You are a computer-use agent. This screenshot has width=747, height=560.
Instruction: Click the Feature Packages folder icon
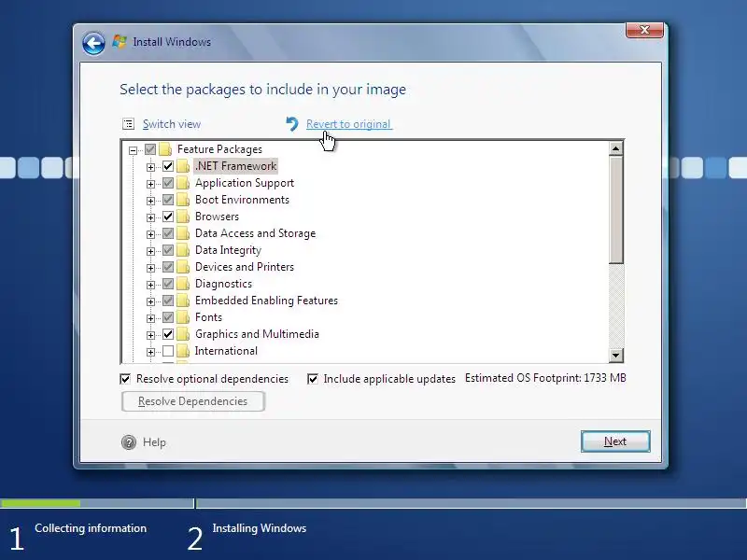[165, 149]
